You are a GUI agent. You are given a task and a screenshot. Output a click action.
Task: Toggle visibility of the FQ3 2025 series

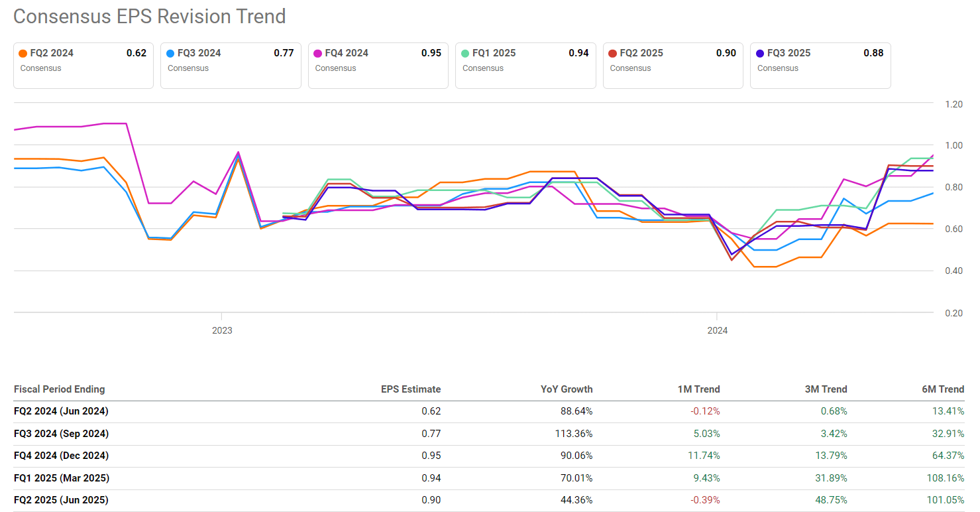[820, 65]
